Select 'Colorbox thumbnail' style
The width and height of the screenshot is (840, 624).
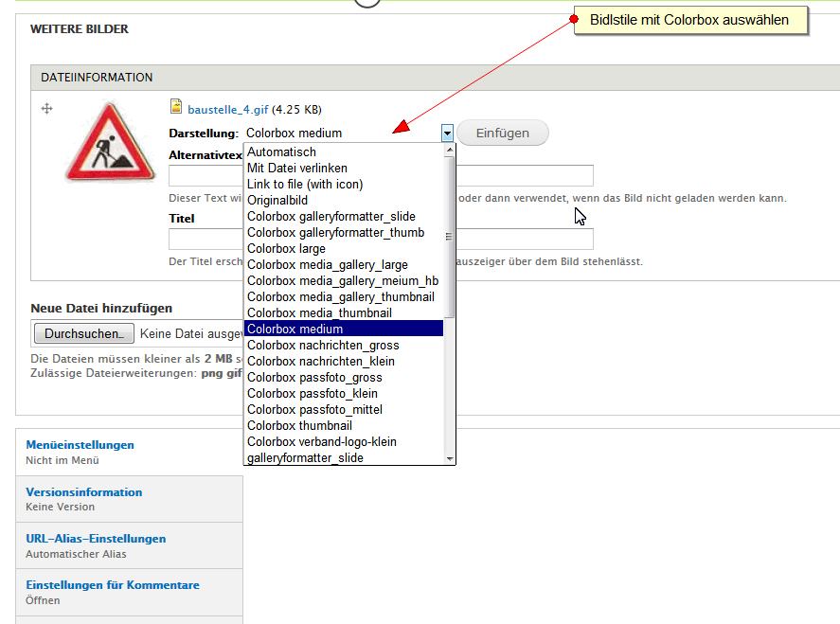[x=299, y=425]
